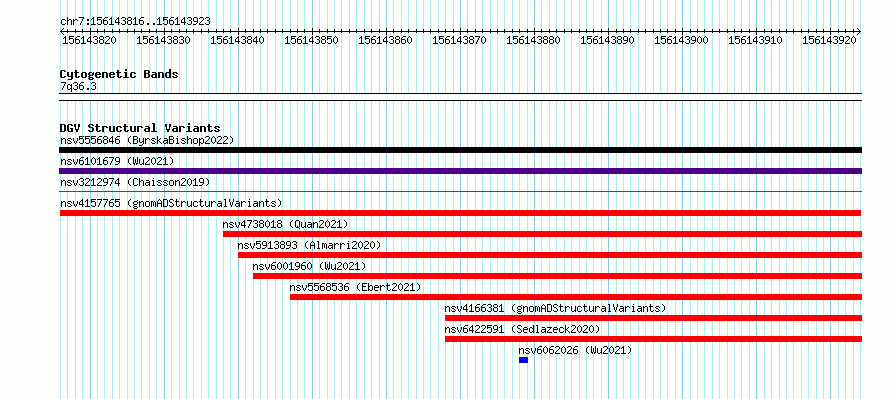
Task: Click ruler position 156143830
Action: (163, 40)
